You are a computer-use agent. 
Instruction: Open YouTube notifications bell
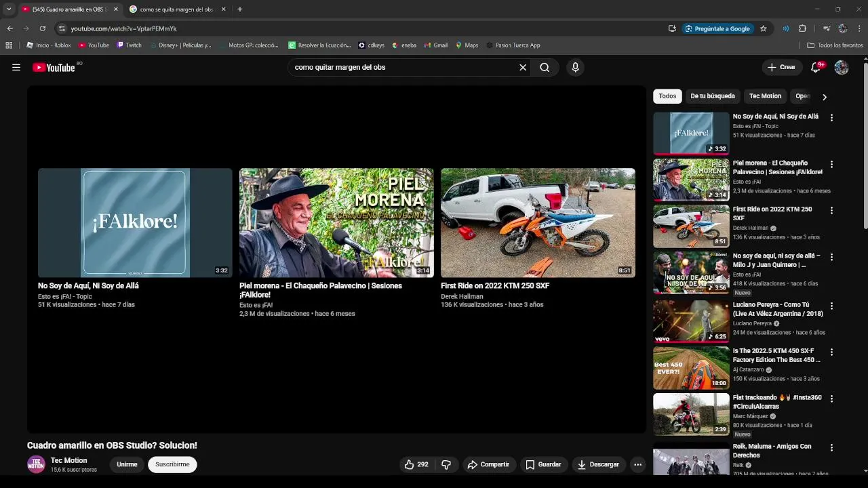coord(816,67)
